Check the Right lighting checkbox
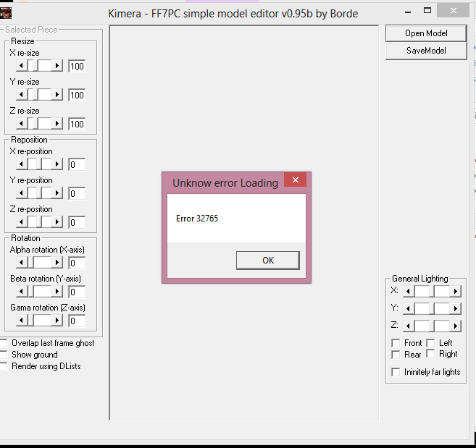 point(430,353)
